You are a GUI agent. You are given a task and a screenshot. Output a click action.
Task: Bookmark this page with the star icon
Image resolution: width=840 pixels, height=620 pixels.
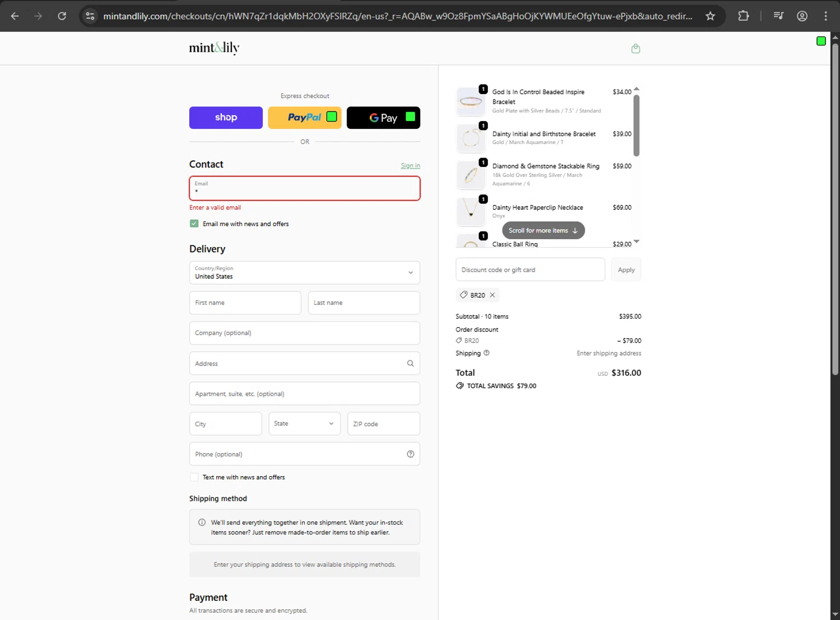pos(710,16)
